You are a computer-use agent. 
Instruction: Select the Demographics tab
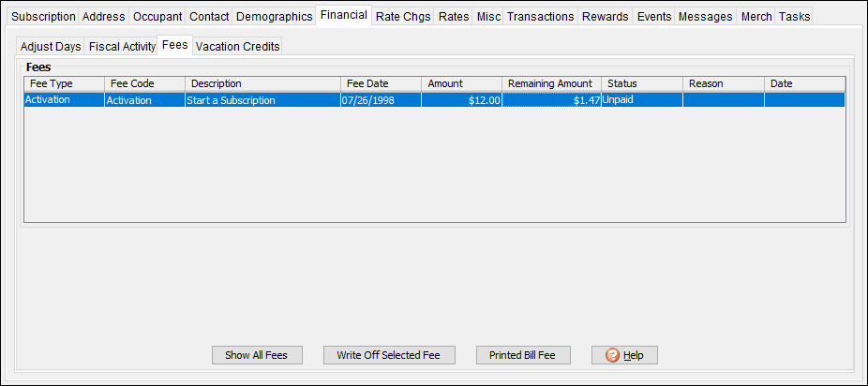pos(274,17)
